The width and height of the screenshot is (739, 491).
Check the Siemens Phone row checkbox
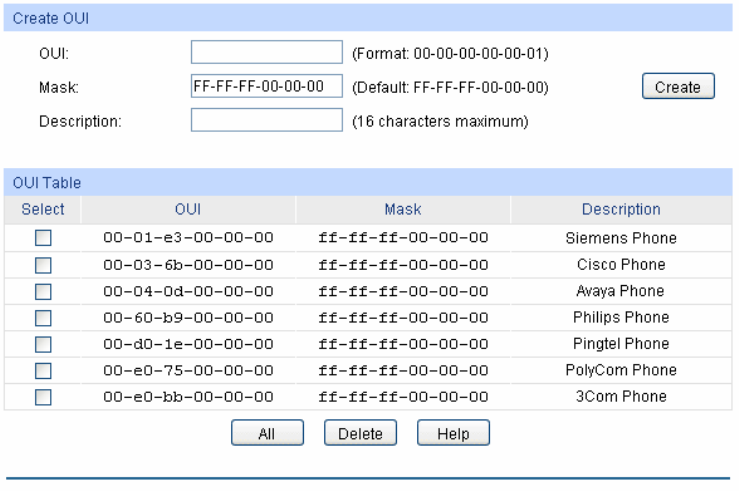coord(43,238)
